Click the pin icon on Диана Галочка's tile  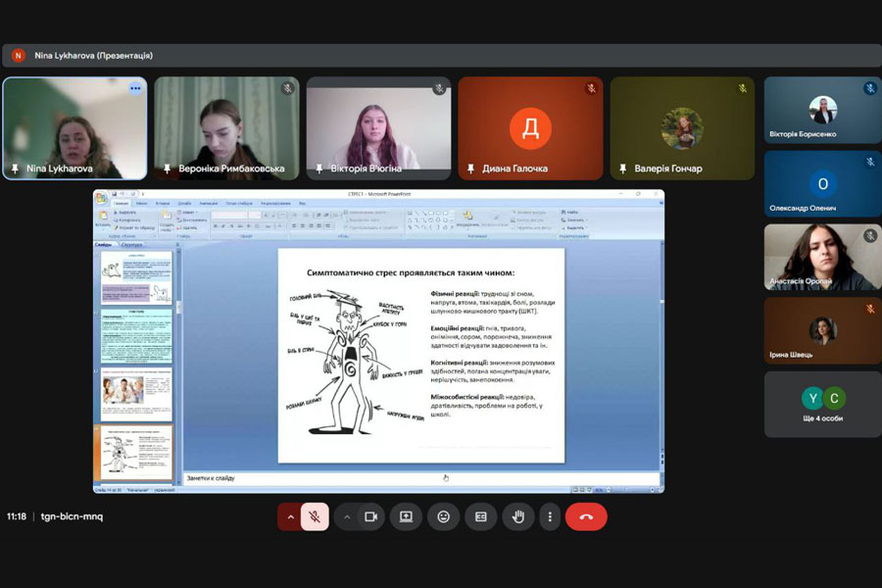point(470,169)
